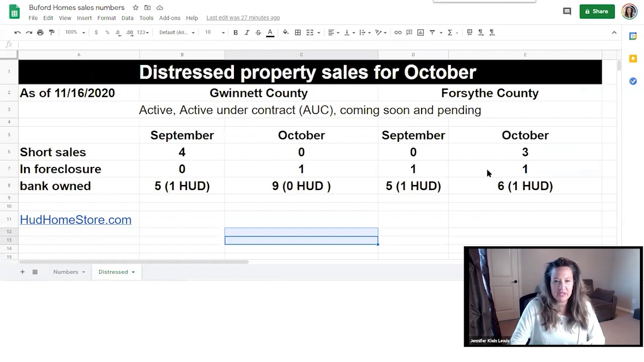Screen dimensions: 644x362
Task: Open the 100% zoom dropdown
Action: point(74,32)
